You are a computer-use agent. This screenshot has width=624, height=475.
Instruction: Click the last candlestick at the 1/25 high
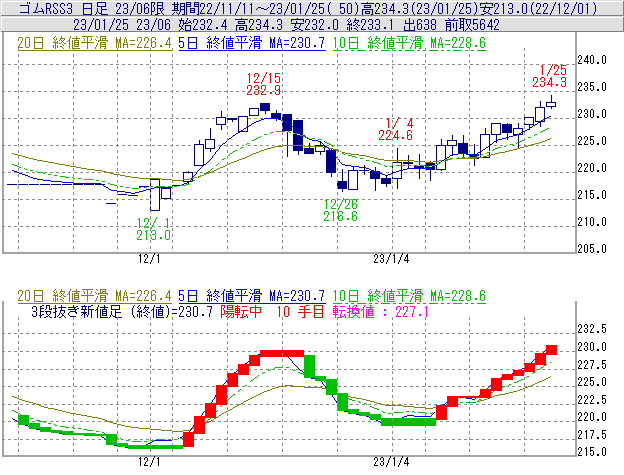click(551, 104)
